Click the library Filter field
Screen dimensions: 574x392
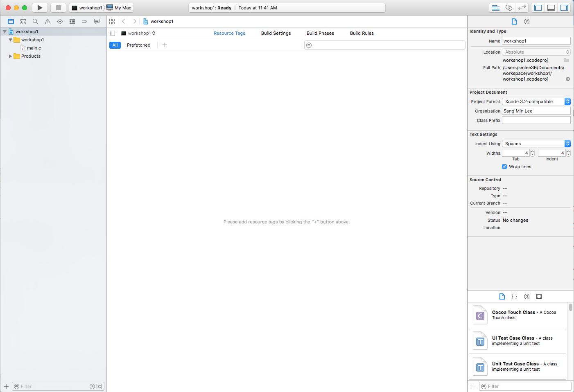pyautogui.click(x=525, y=386)
